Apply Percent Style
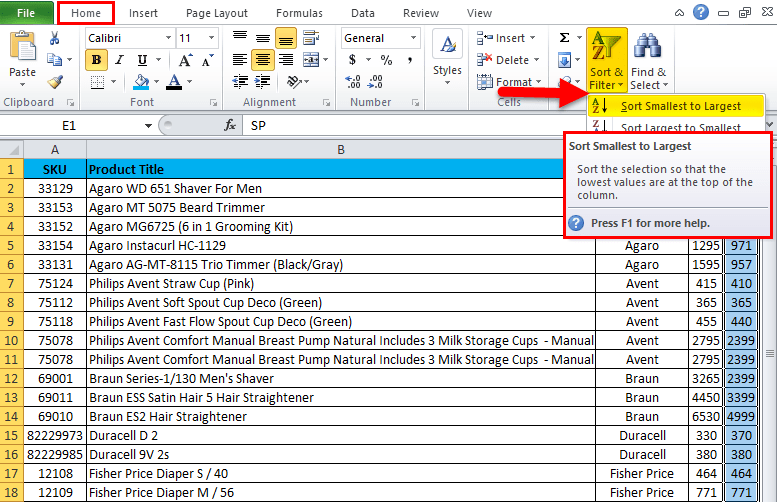Screen dimensions: 777x502 [387, 60]
